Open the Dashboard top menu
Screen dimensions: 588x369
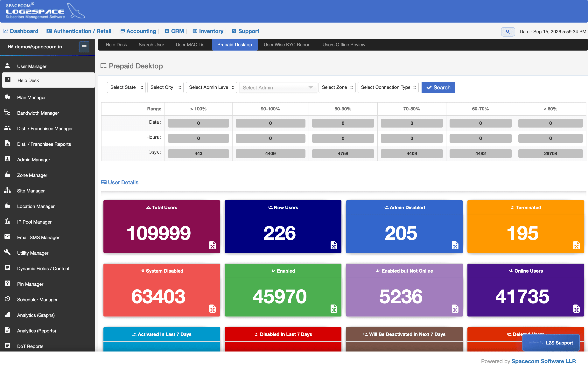click(21, 31)
